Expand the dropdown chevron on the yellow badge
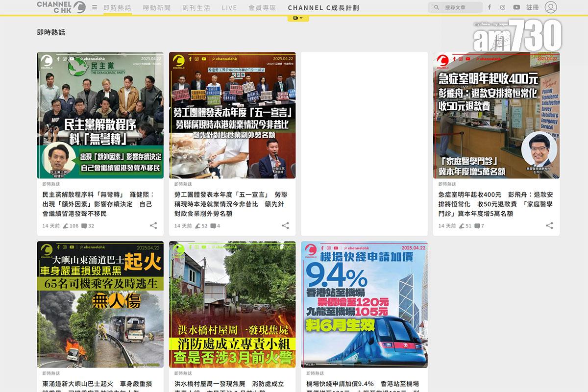The width and height of the screenshot is (588, 392). click(302, 17)
